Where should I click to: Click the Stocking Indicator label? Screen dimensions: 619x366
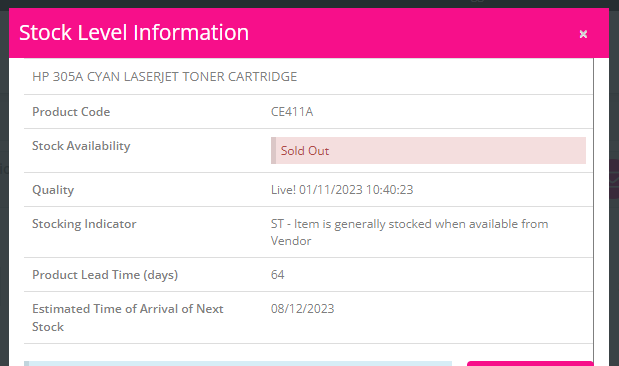84,224
